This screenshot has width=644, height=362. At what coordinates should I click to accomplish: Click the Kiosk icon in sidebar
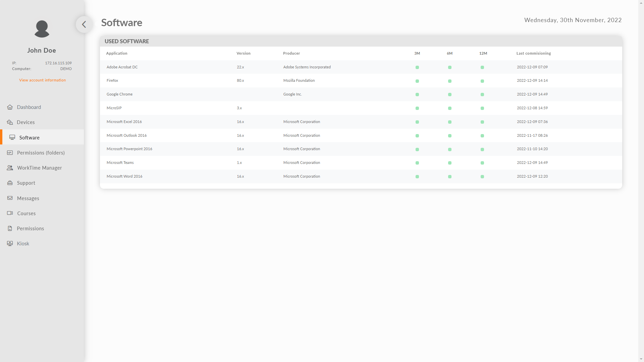click(x=10, y=244)
